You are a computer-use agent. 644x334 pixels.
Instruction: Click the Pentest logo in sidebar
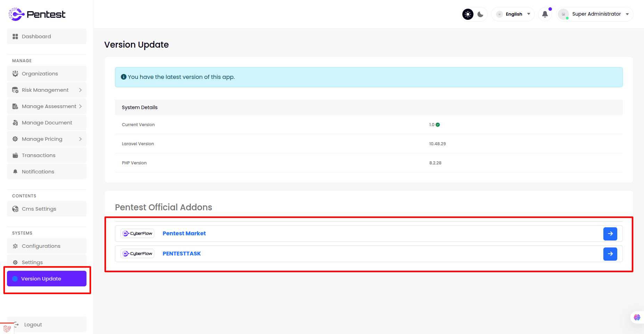[37, 14]
